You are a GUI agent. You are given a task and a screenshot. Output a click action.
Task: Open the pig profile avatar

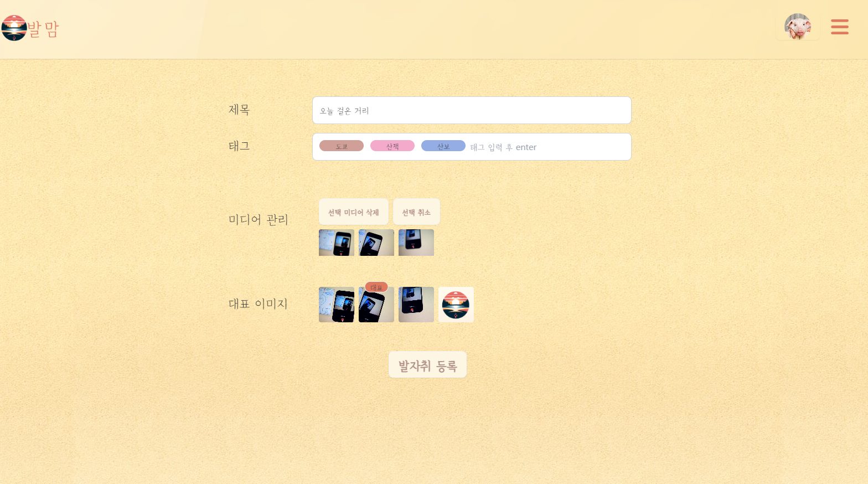[798, 27]
